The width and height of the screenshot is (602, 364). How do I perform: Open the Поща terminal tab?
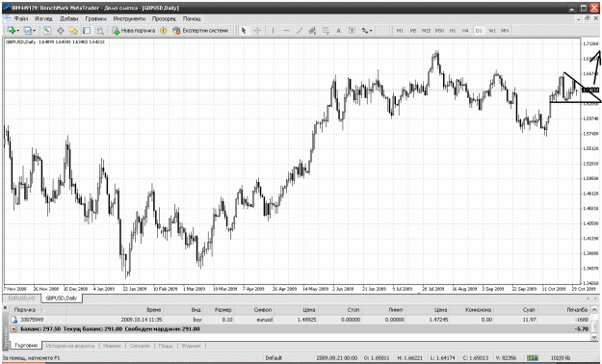(166, 346)
